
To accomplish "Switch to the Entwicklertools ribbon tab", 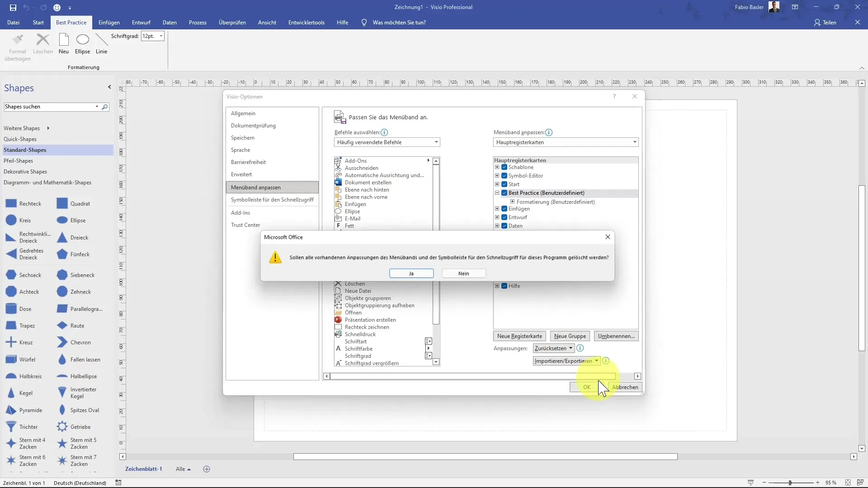I will click(x=307, y=23).
